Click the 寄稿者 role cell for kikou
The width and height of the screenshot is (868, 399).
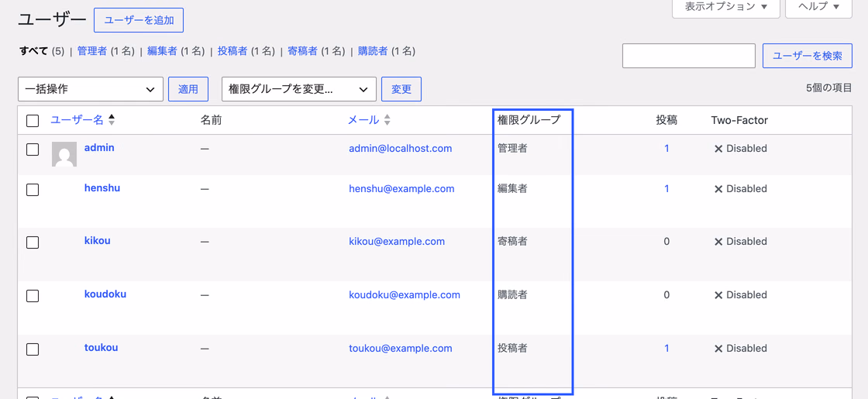(512, 242)
